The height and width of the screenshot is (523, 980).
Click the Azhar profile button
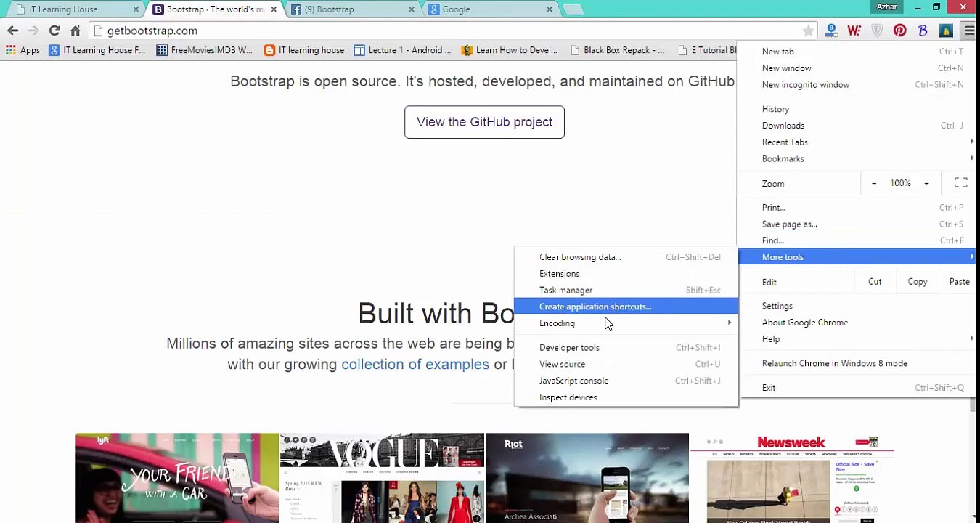coord(886,7)
